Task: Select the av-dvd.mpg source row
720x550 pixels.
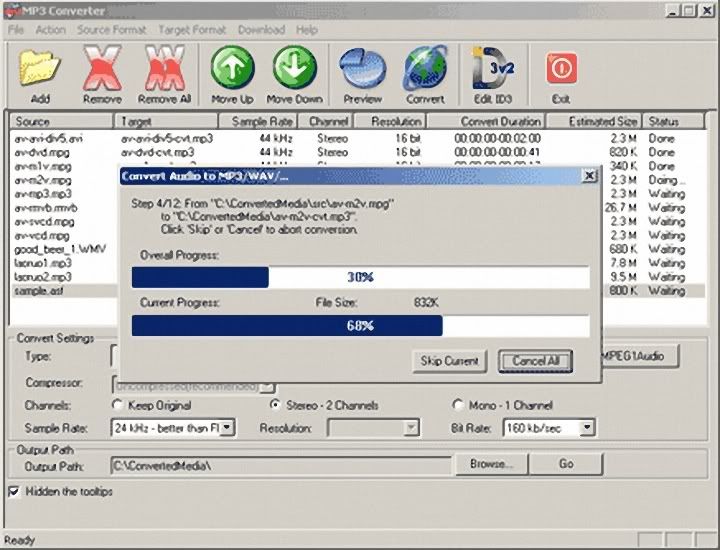Action: pyautogui.click(x=42, y=152)
